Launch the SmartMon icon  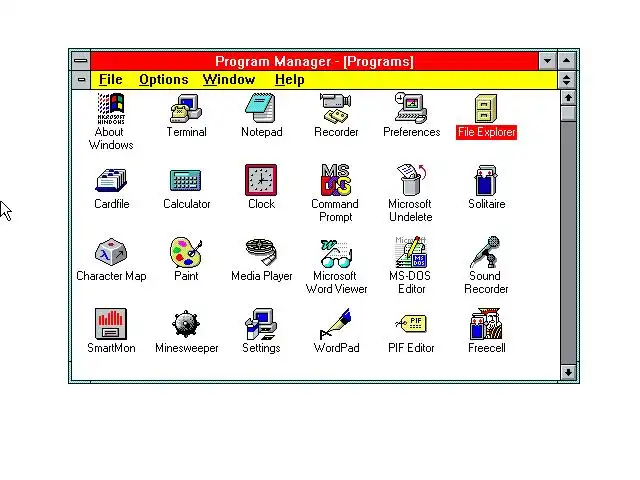click(111, 324)
